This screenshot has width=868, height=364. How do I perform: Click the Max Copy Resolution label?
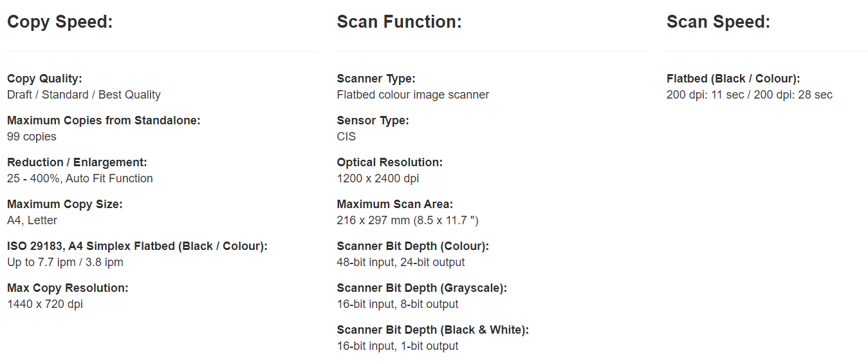[68, 288]
